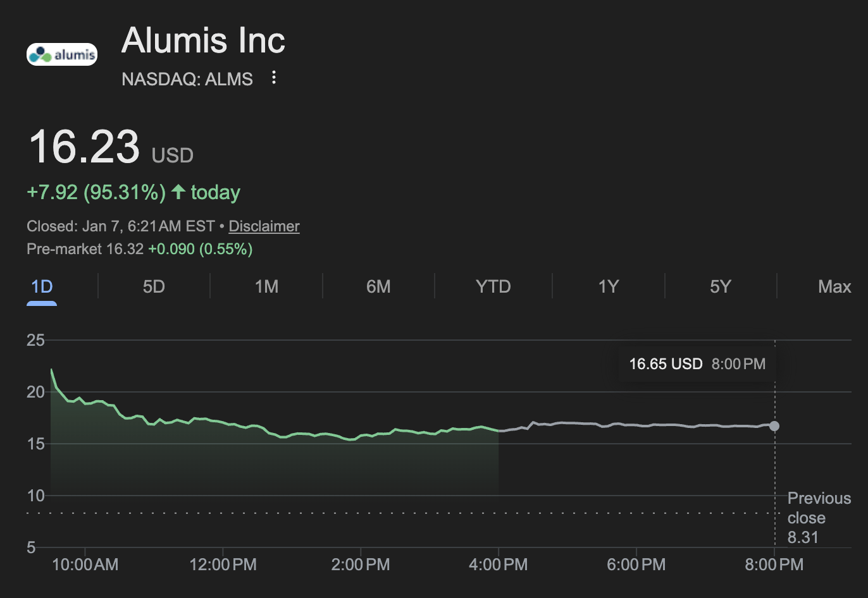Click the 16.65 USD chart tooltip
The height and width of the screenshot is (598, 868).
coord(697,364)
